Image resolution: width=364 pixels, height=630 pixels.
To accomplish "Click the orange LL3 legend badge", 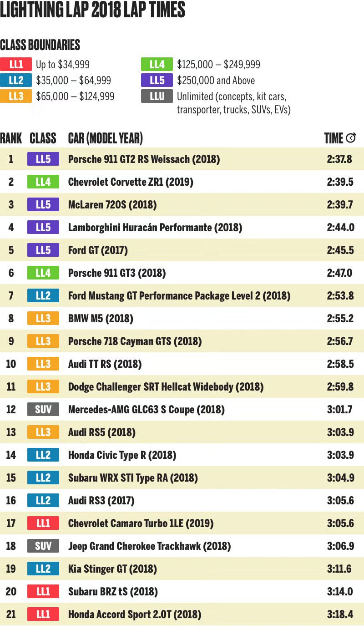I will coord(16,96).
